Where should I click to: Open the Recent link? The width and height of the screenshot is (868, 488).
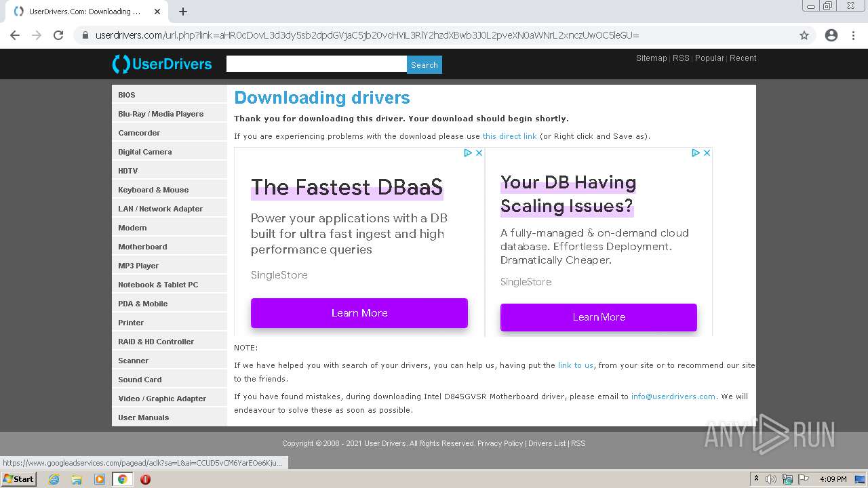[x=743, y=58]
